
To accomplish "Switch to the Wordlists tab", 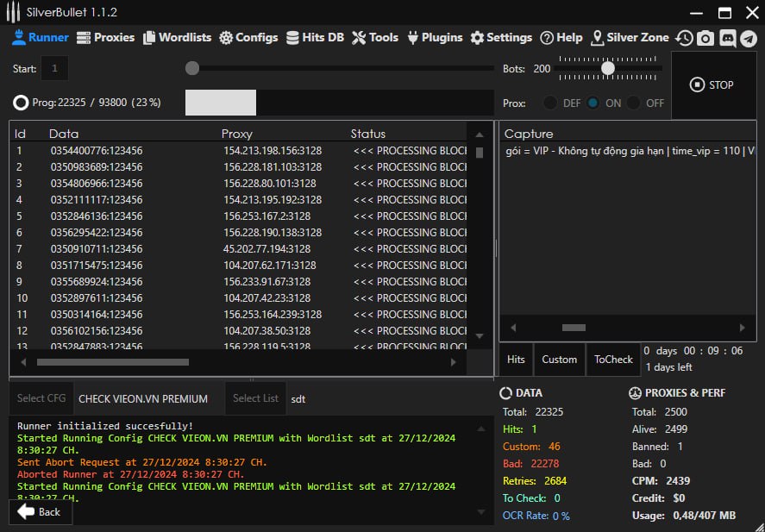I will tap(177, 38).
